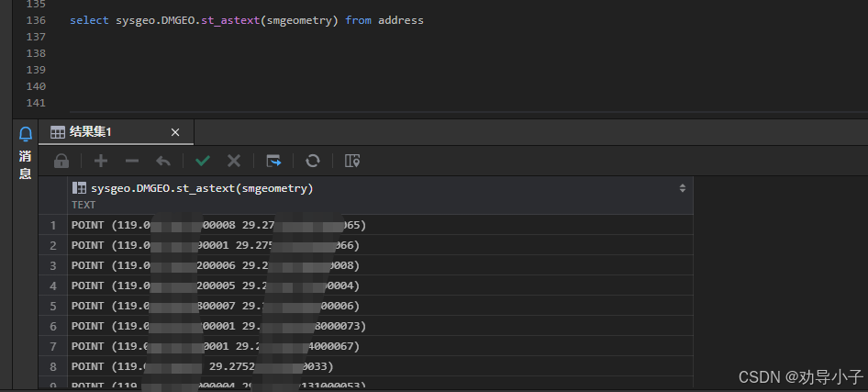868x392 pixels.
Task: Select result row number 3
Action: coord(53,265)
